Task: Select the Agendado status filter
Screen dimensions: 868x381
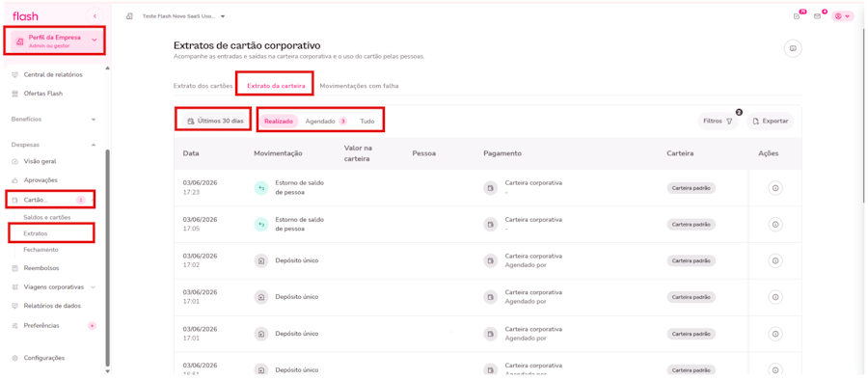Action: tap(326, 121)
